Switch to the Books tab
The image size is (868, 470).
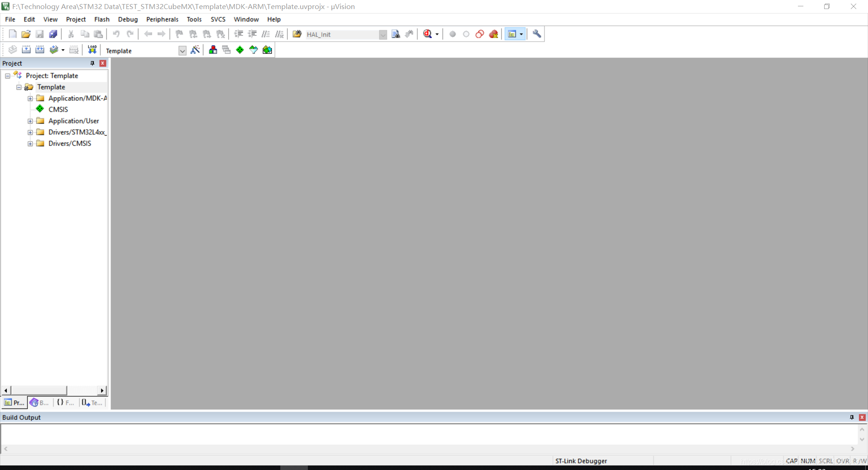[39, 403]
